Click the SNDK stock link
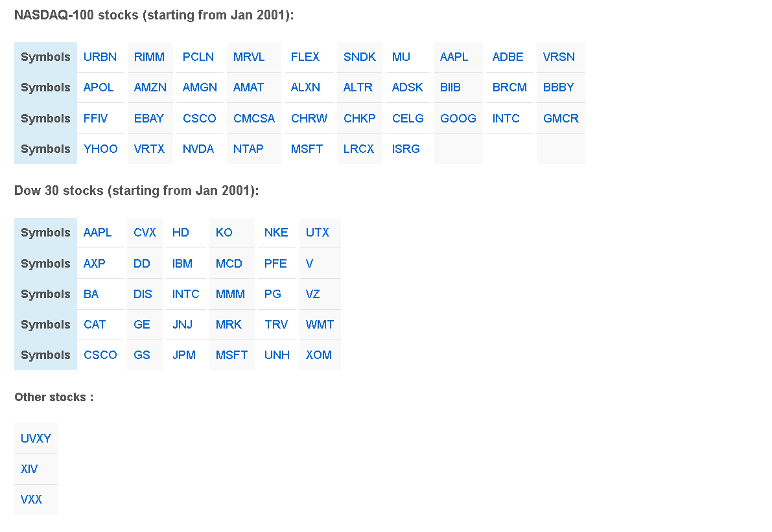This screenshot has height=532, width=772. 359,57
